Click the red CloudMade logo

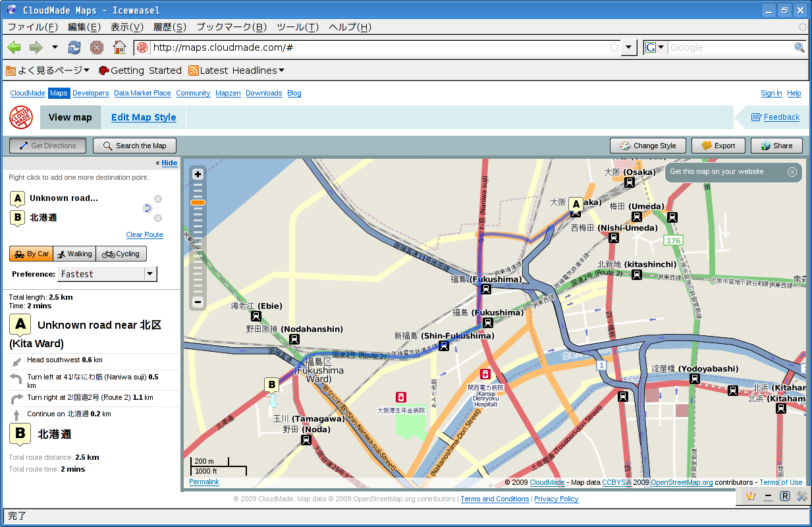(x=22, y=117)
